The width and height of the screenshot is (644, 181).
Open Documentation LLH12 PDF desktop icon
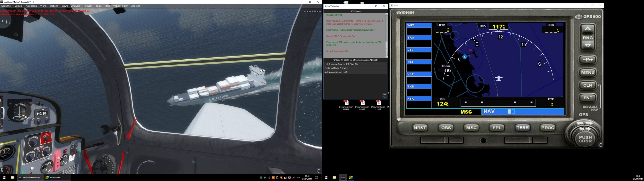tap(378, 105)
